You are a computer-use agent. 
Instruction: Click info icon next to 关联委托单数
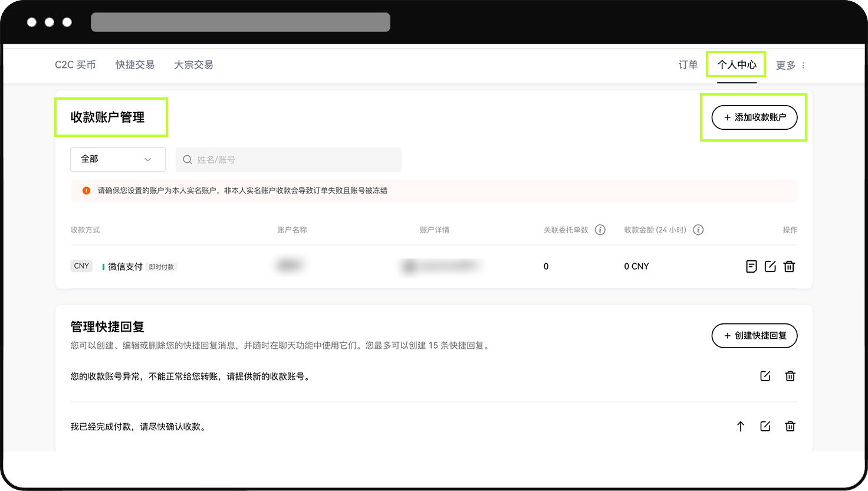point(600,230)
